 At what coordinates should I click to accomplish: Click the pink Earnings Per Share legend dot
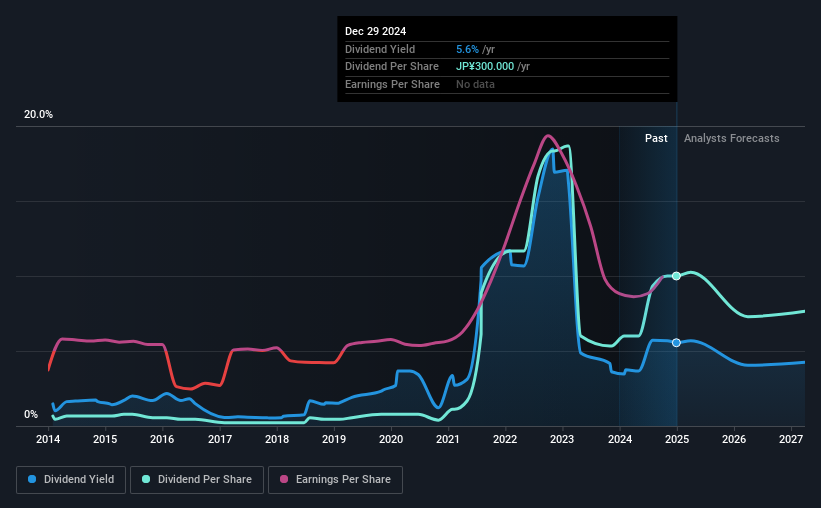click(x=284, y=479)
